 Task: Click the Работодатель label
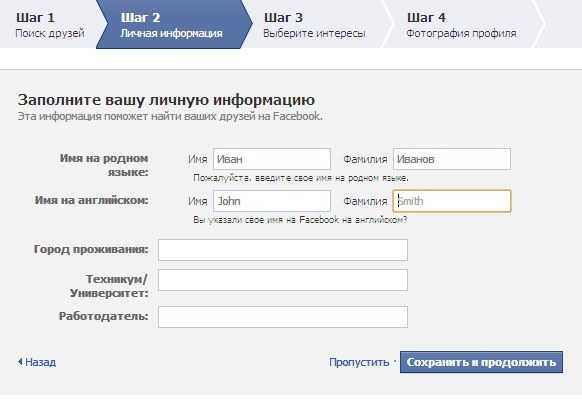pyautogui.click(x=104, y=316)
